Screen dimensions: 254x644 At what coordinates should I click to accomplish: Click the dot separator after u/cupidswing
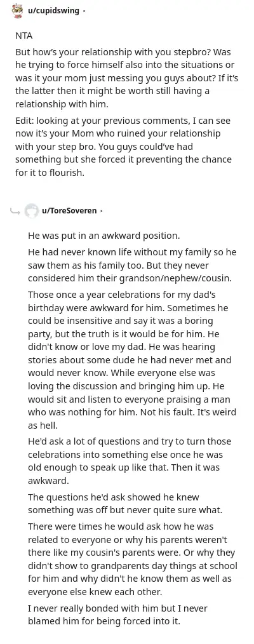[x=84, y=11]
